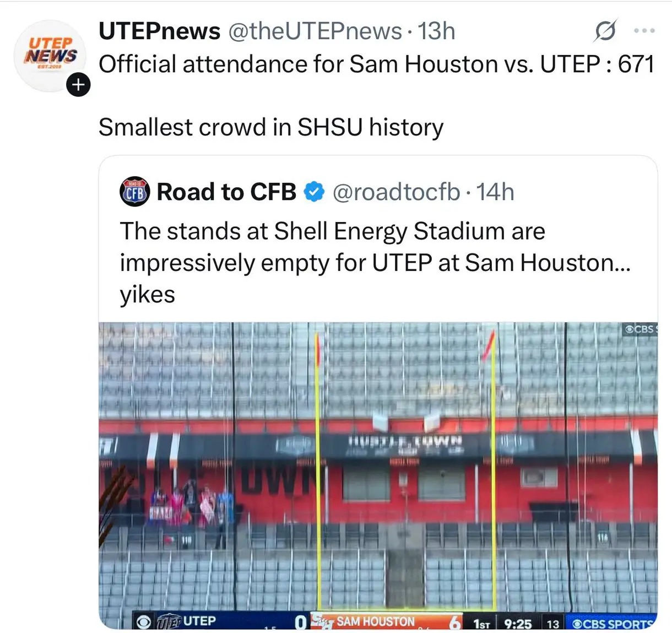Click the CBS Sports logo on scorebar
The height and width of the screenshot is (633, 672).
611,624
